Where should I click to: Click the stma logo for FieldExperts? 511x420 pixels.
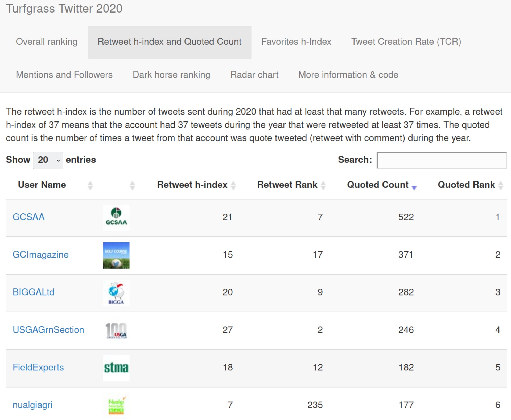click(116, 368)
